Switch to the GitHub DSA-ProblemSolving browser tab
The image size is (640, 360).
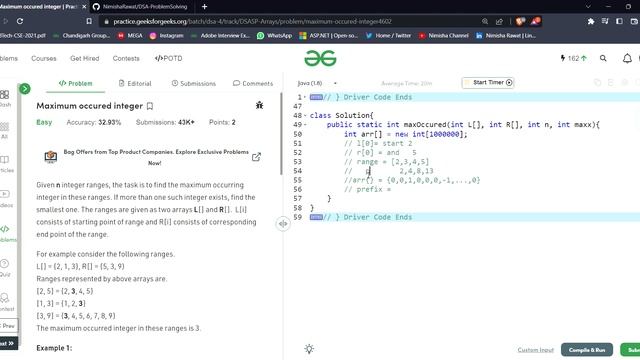pyautogui.click(x=141, y=7)
